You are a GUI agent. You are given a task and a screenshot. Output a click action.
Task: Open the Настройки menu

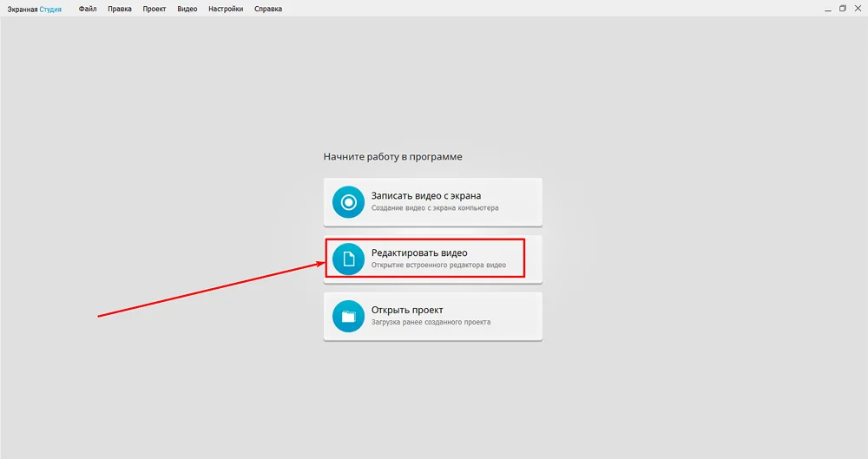[226, 9]
